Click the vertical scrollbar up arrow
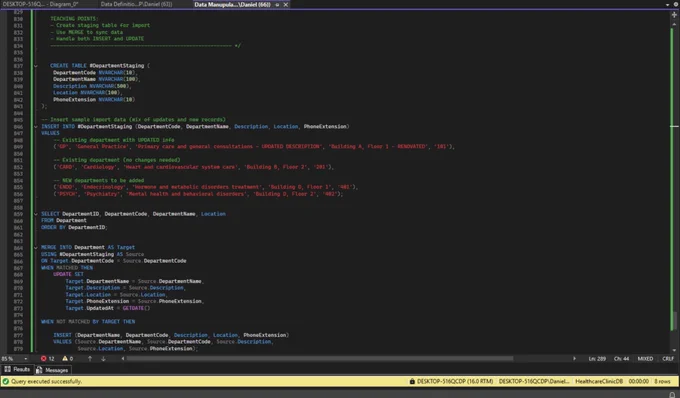Screen dimensions: 680x398 coord(674,23)
